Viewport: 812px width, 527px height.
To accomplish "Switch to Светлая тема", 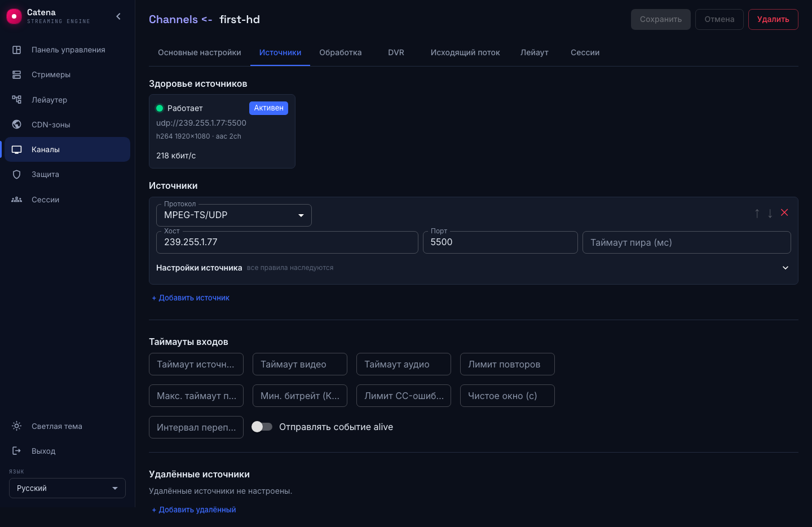I will point(68,426).
